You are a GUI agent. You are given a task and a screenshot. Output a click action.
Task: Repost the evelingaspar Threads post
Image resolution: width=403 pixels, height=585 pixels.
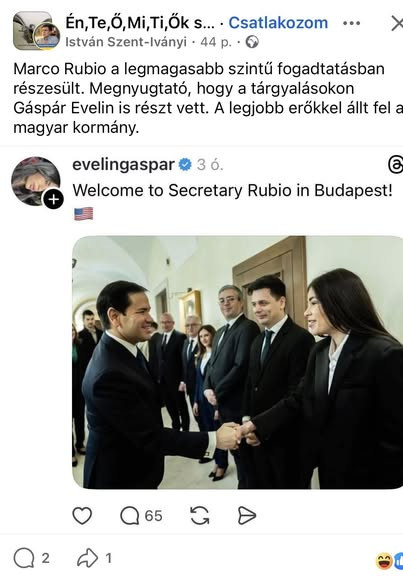200,516
